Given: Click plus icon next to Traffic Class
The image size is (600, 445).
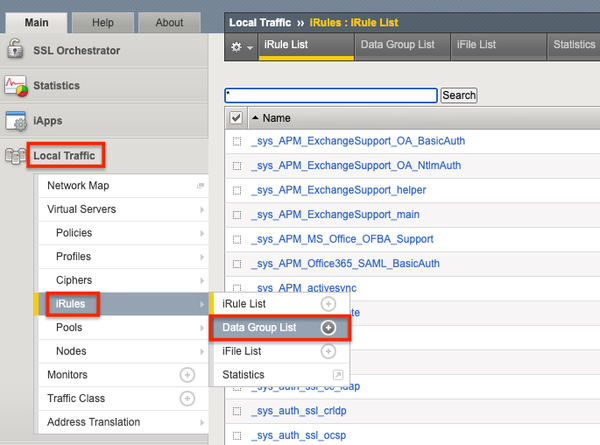Looking at the screenshot, I should coord(186,399).
